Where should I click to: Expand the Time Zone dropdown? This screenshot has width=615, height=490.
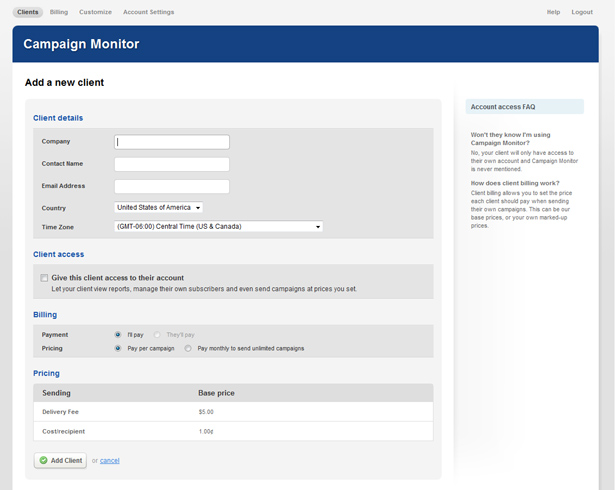point(218,226)
